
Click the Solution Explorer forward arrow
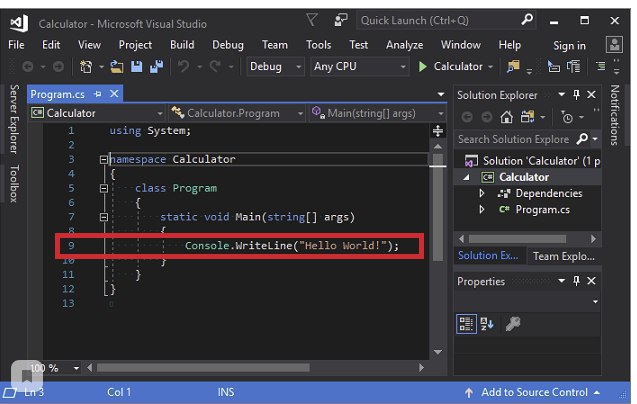[486, 117]
